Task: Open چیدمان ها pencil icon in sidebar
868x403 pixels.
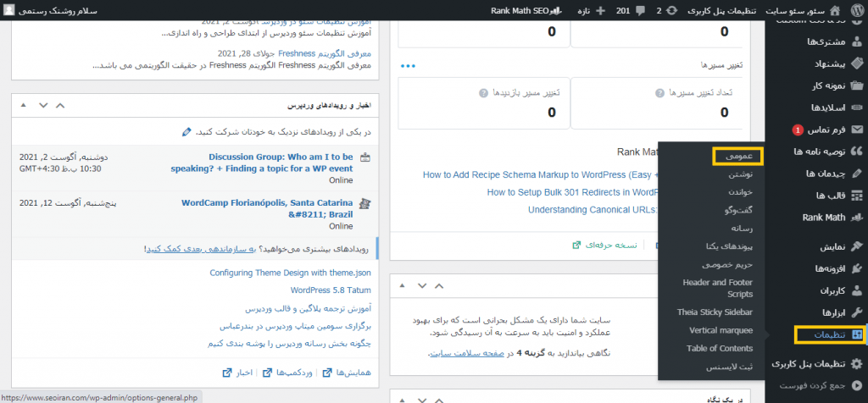Action: coord(856,173)
